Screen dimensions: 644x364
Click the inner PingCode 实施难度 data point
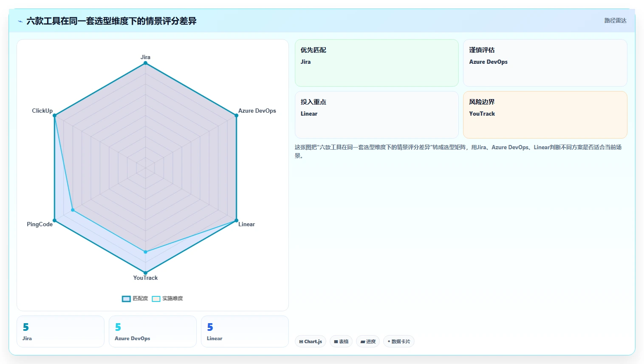(73, 210)
